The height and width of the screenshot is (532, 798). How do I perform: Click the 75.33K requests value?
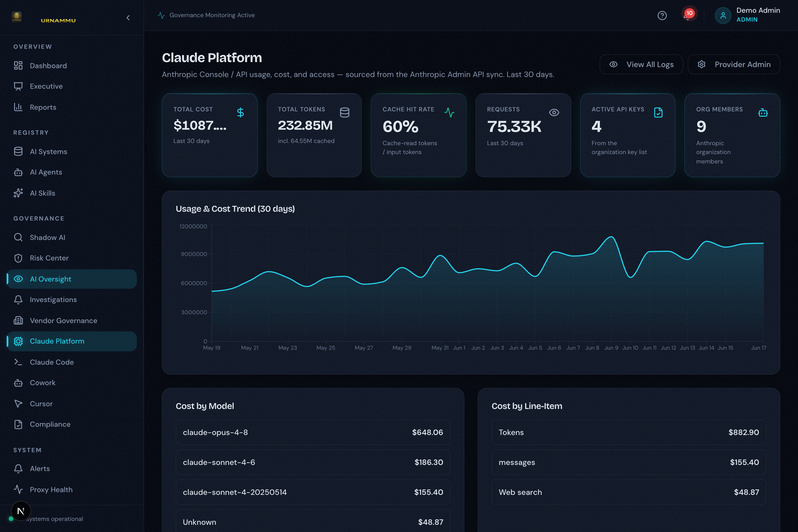[514, 127]
